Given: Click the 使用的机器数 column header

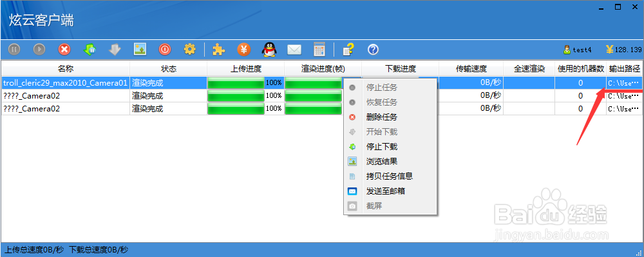Looking at the screenshot, I should click(x=581, y=68).
